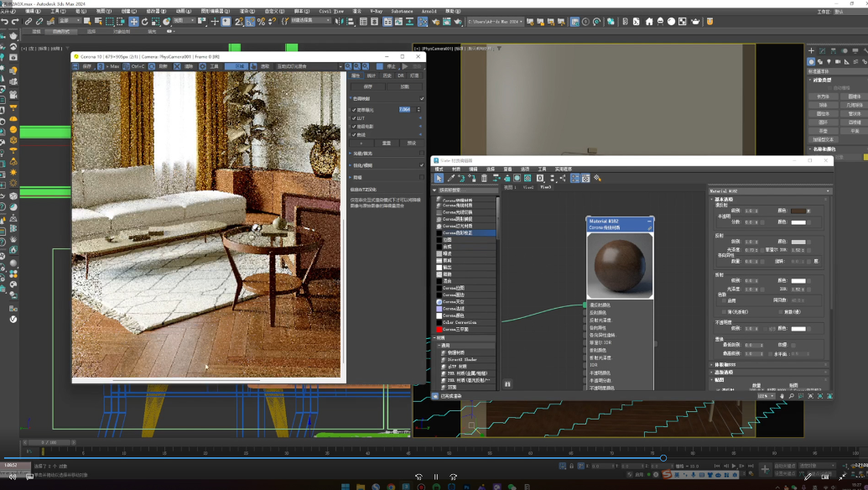
Task: Toggle the Parameter Editor panel icon
Action: 585,178
